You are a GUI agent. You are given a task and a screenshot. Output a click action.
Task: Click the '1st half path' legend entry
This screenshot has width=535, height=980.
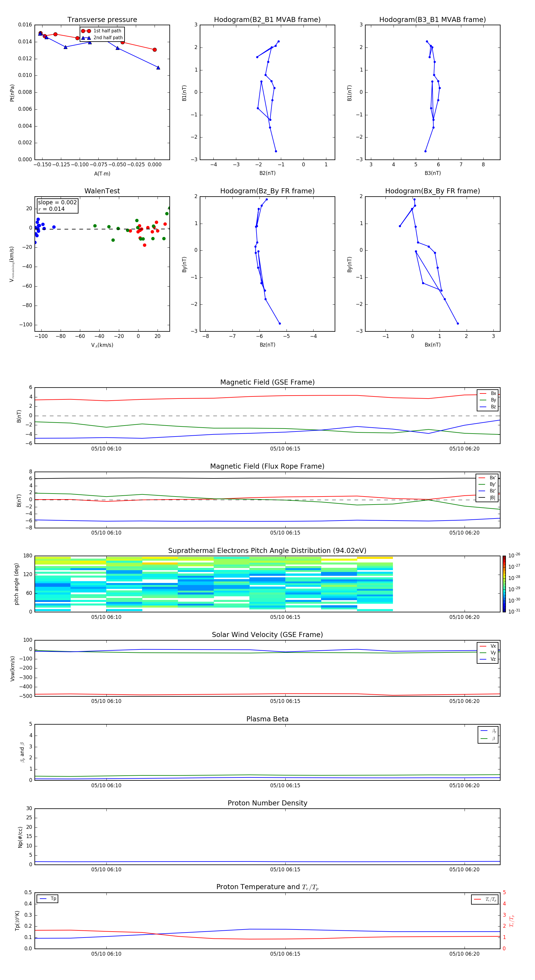point(102,31)
